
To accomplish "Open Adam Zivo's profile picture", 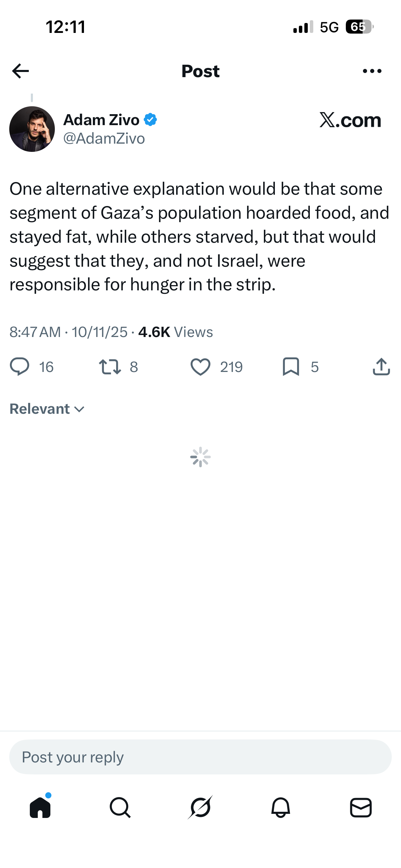I will [32, 129].
